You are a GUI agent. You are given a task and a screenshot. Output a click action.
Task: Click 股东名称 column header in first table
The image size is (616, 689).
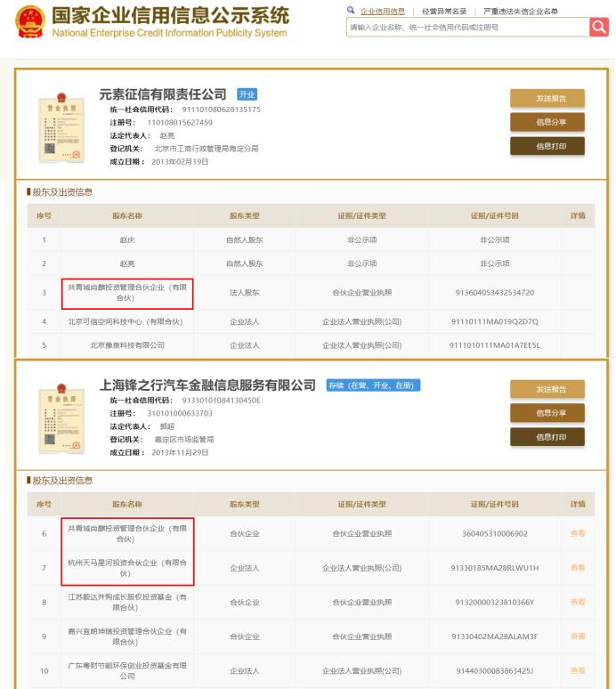pyautogui.click(x=127, y=215)
